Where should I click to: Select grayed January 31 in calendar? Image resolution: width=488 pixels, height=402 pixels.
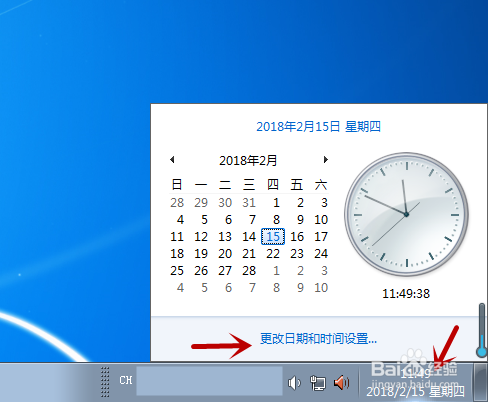click(249, 203)
